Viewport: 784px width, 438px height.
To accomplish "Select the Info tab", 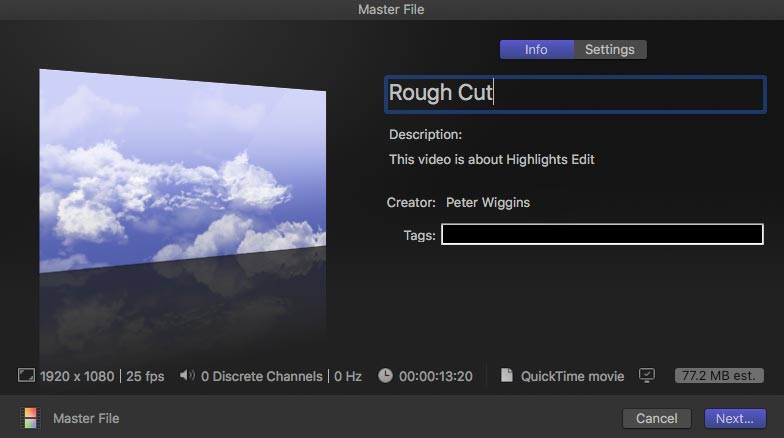I will click(536, 50).
